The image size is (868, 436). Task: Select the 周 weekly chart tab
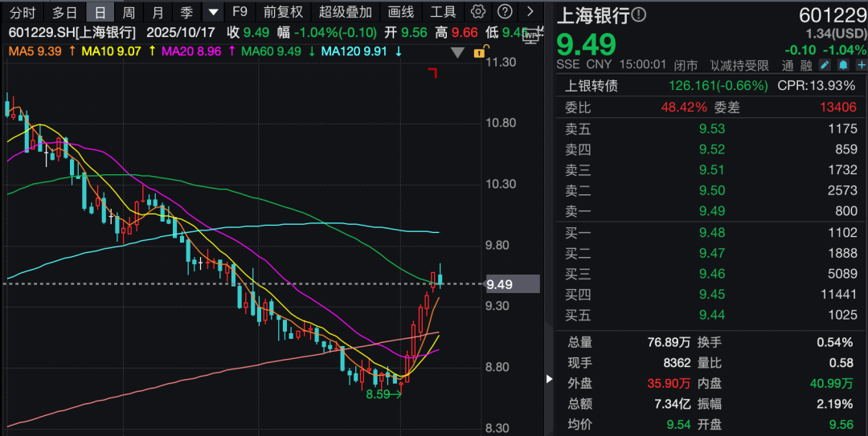pos(129,12)
